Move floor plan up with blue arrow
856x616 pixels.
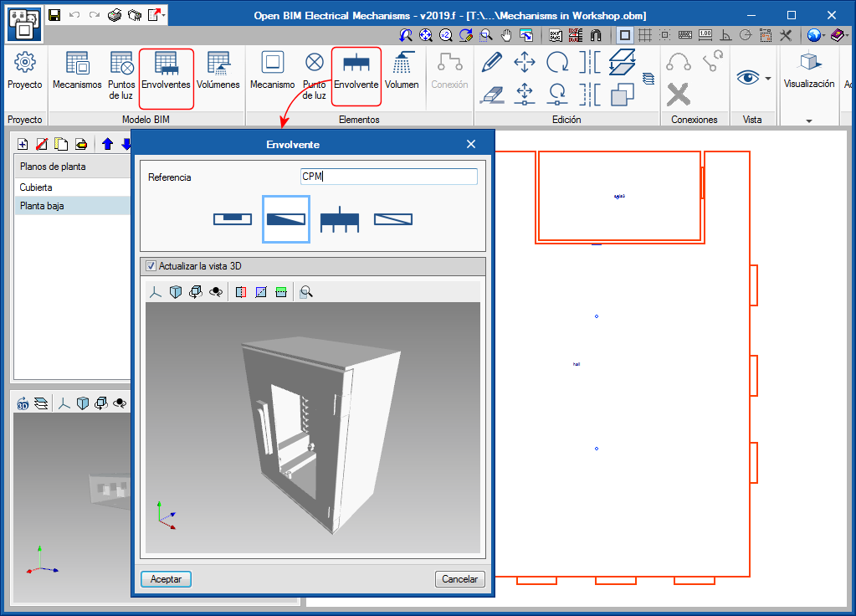108,144
